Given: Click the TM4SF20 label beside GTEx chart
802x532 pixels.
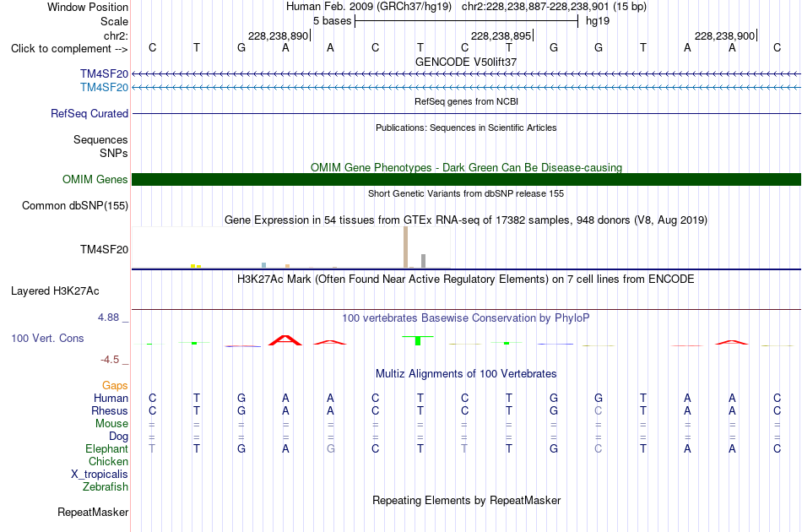Looking at the screenshot, I should tap(104, 250).
